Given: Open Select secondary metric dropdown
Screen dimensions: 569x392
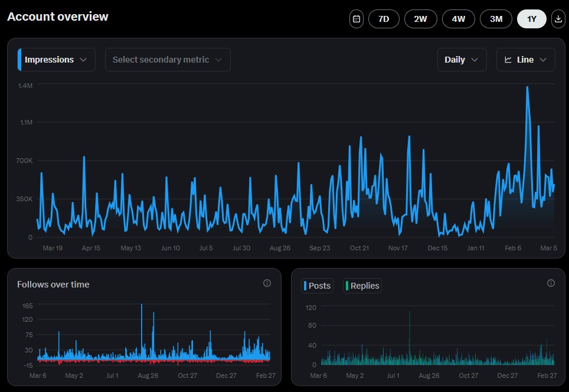Looking at the screenshot, I should (168, 60).
